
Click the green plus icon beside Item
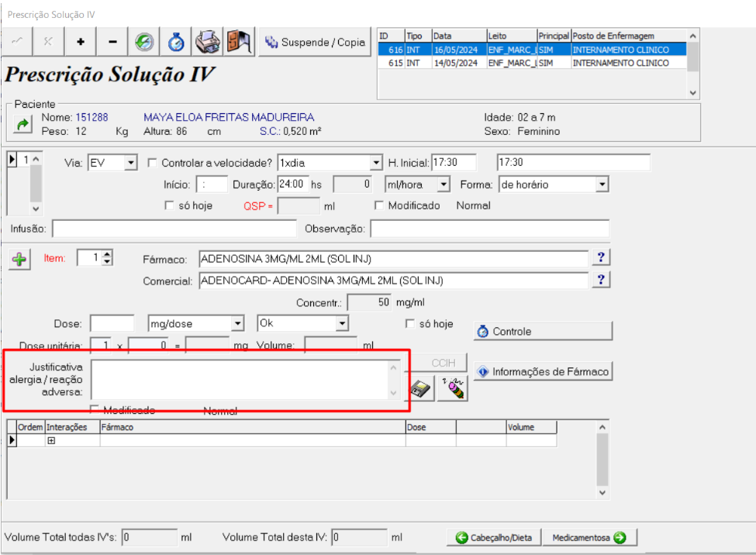(x=19, y=260)
